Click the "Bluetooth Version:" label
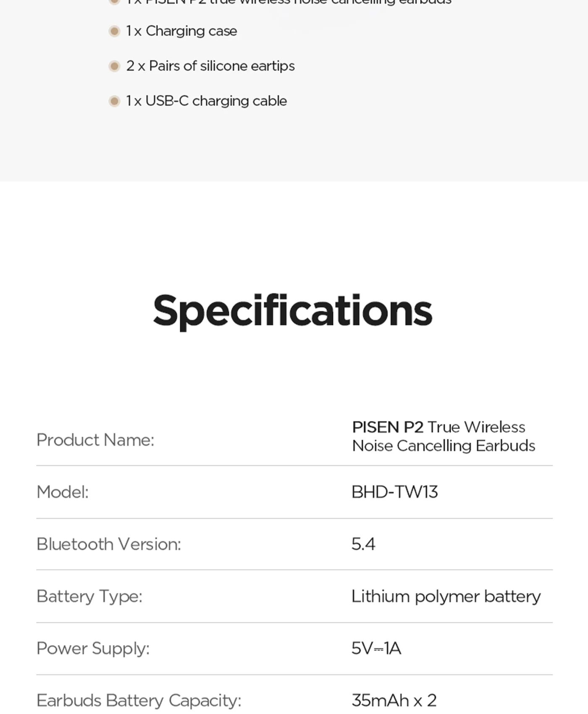The height and width of the screenshot is (714, 588). (109, 544)
